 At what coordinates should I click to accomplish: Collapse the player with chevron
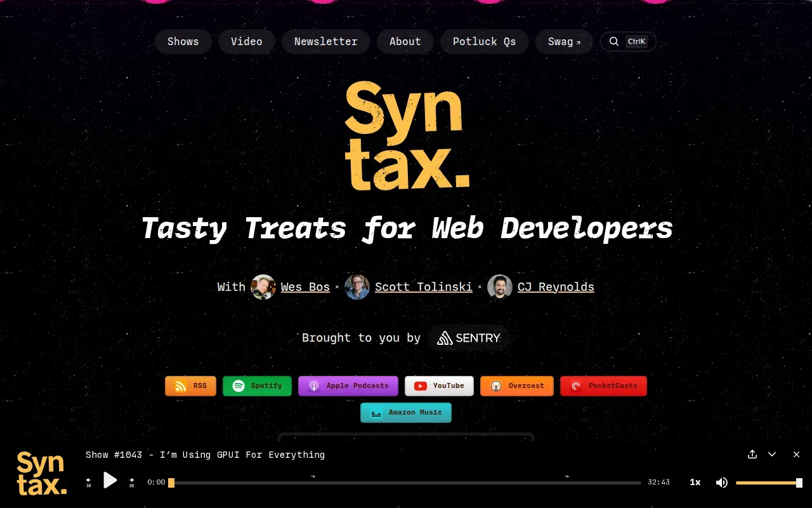click(x=772, y=454)
